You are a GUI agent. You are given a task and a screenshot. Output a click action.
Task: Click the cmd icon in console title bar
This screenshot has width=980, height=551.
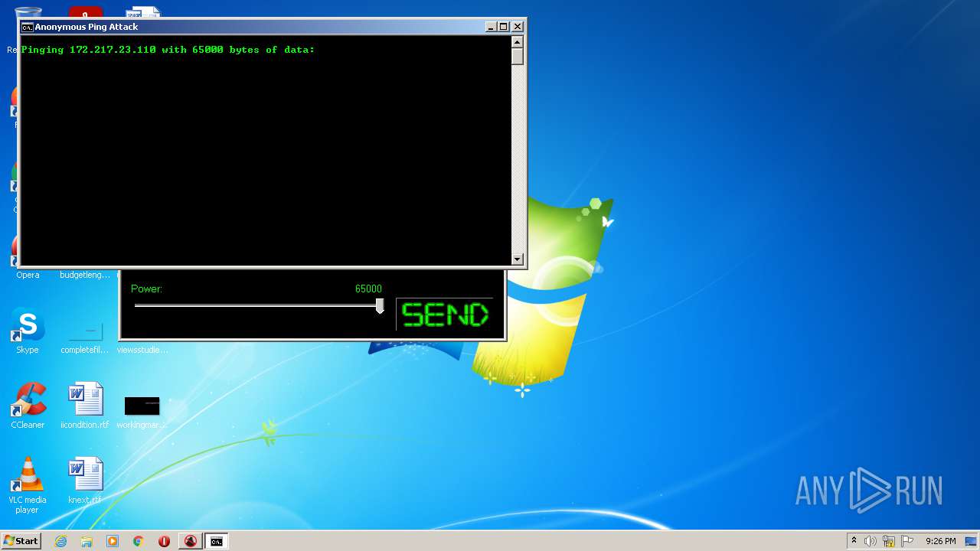pyautogui.click(x=28, y=27)
